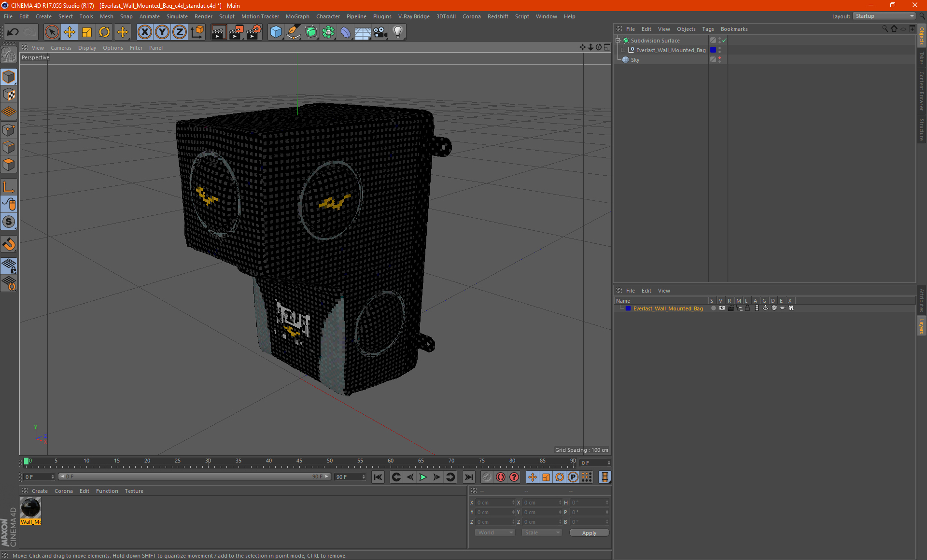Switch to Model mode
927x560 pixels.
point(9,77)
